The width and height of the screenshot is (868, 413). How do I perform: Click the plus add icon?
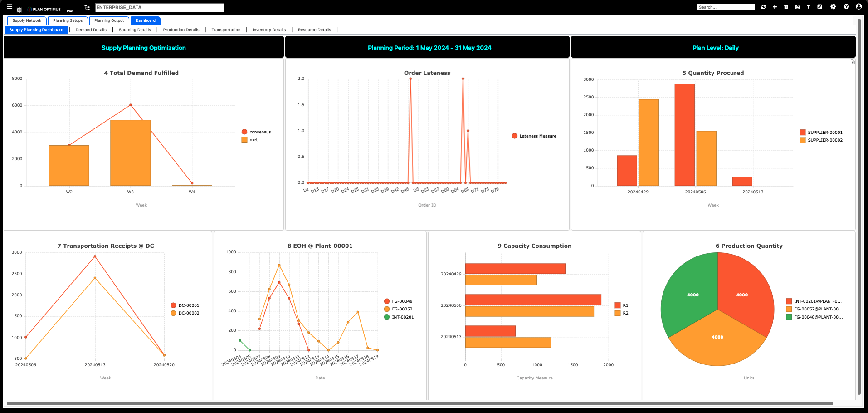775,7
